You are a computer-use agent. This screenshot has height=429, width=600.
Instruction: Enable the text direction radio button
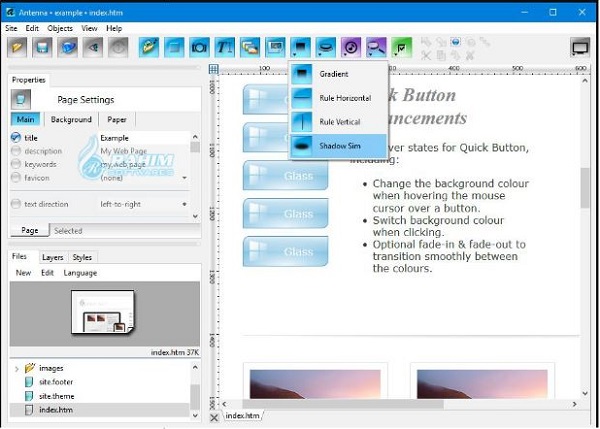coord(16,204)
